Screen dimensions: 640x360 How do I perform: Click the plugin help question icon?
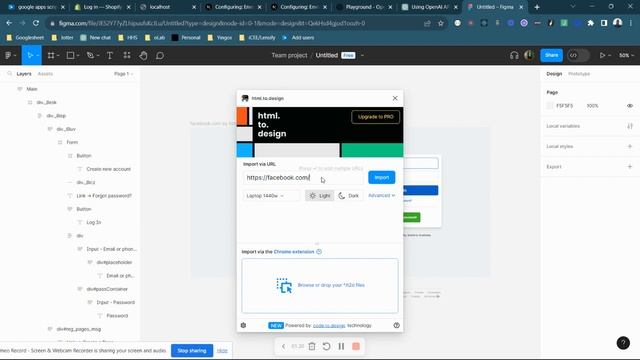point(396,325)
